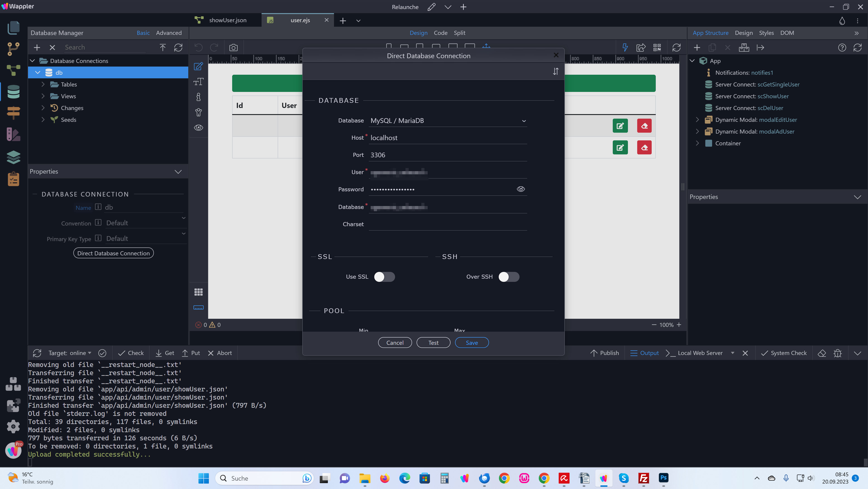Click the screenshot camera icon in toolbar
The image size is (868, 489).
pyautogui.click(x=233, y=48)
